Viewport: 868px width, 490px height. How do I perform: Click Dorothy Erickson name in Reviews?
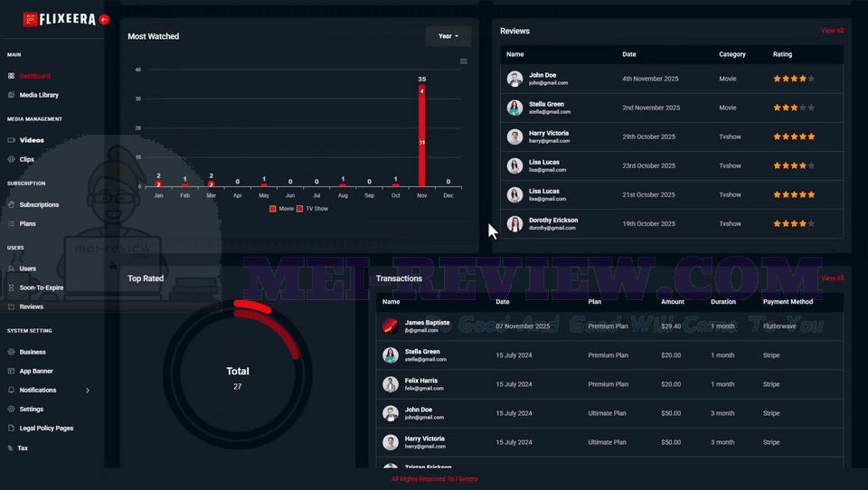tap(553, 220)
